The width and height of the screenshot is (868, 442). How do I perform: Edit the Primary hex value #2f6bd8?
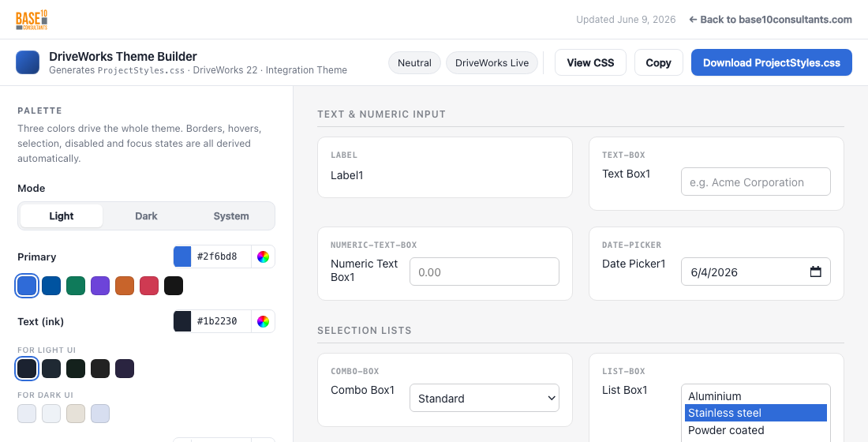[221, 257]
